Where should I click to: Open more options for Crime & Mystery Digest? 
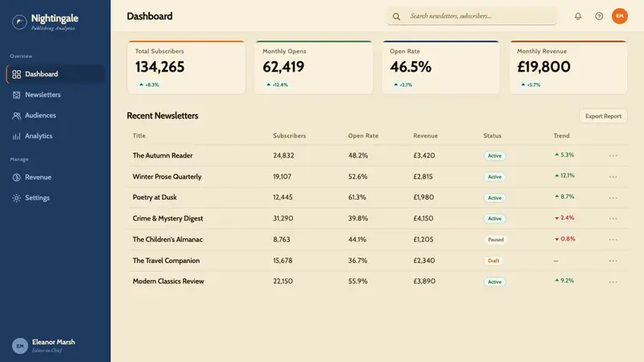pos(613,219)
